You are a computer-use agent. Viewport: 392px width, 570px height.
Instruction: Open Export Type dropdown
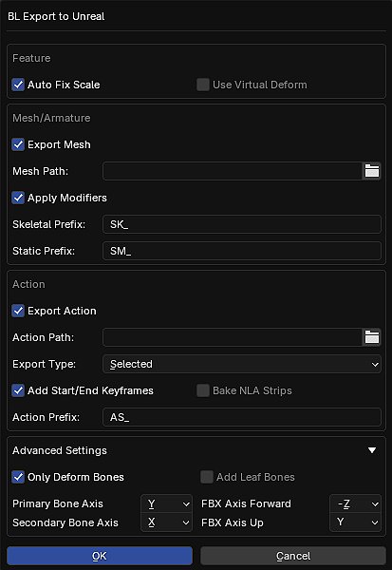tap(242, 364)
